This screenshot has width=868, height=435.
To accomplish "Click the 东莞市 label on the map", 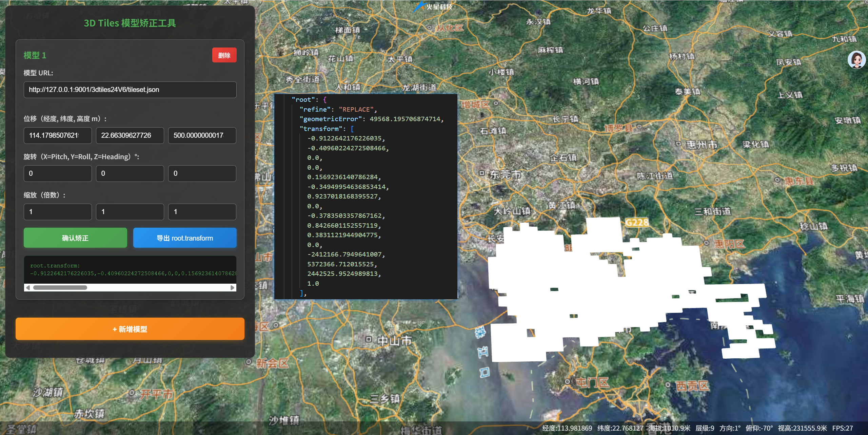I will click(505, 174).
